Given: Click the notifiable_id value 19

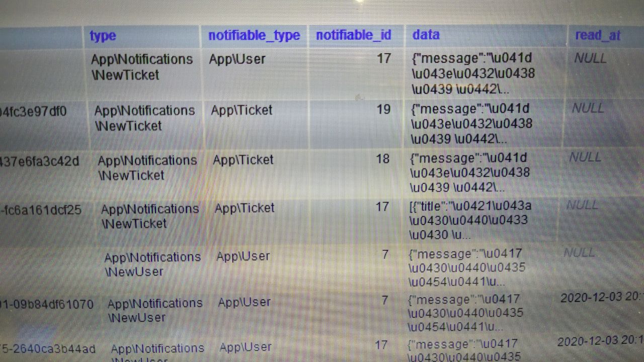Looking at the screenshot, I should pyautogui.click(x=383, y=109).
